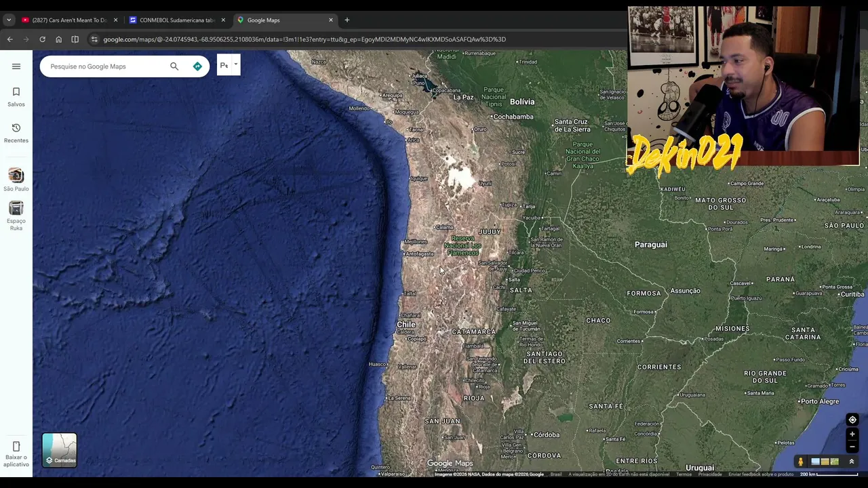Click the Parque Nacional del Gran Chaco label

pyautogui.click(x=583, y=155)
